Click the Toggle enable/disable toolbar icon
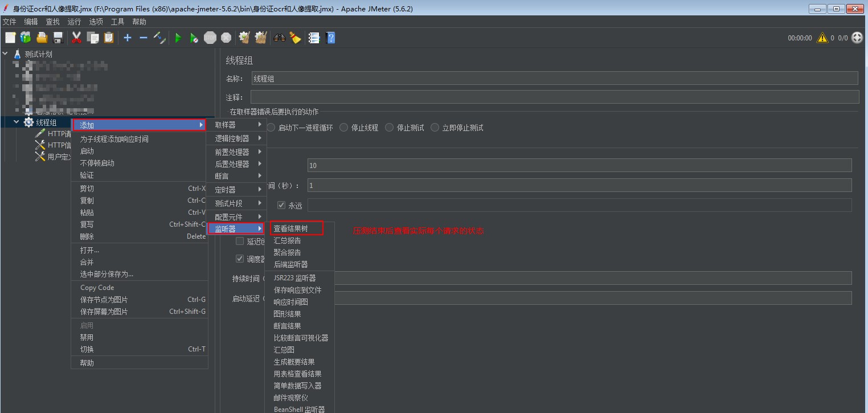This screenshot has height=413, width=868. tap(159, 38)
